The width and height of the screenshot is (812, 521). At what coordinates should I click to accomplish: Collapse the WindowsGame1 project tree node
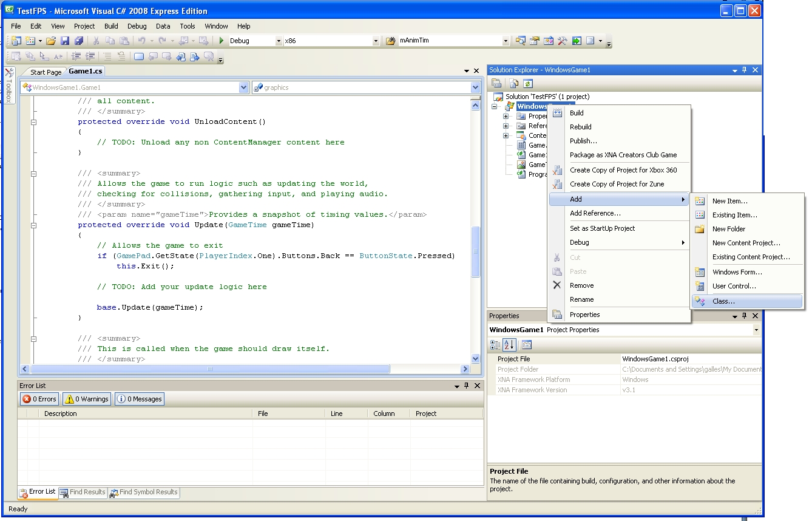(495, 106)
